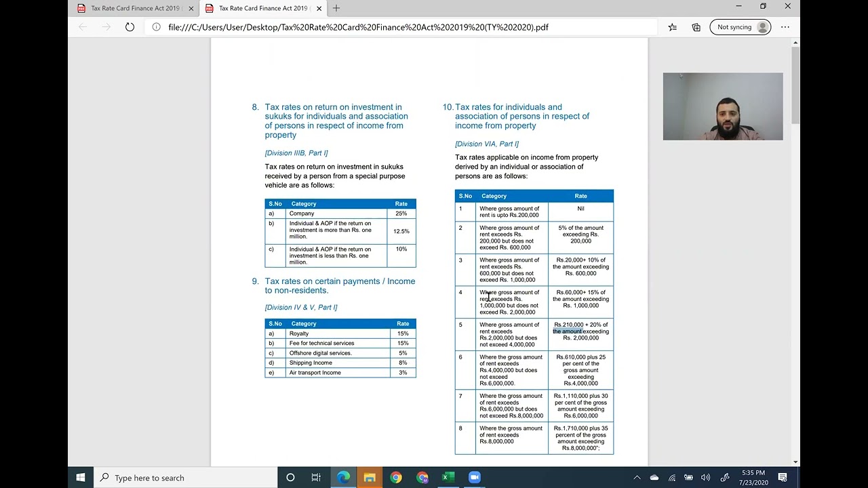Open the Windows Ink pen tray icon
Image resolution: width=868 pixels, height=488 pixels.
point(724,477)
